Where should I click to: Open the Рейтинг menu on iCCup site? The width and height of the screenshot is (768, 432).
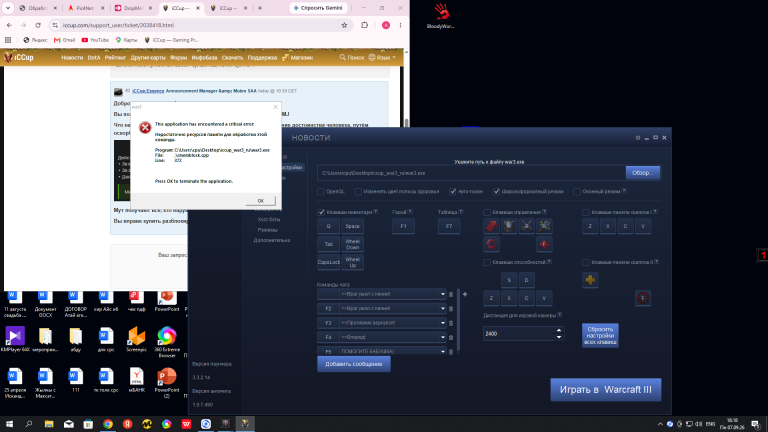115,57
